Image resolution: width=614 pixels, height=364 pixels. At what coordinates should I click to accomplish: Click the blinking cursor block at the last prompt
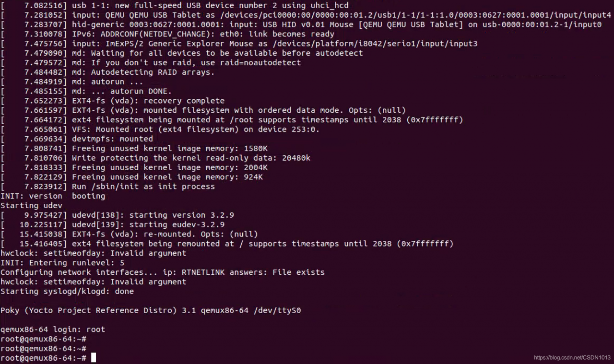(94, 358)
